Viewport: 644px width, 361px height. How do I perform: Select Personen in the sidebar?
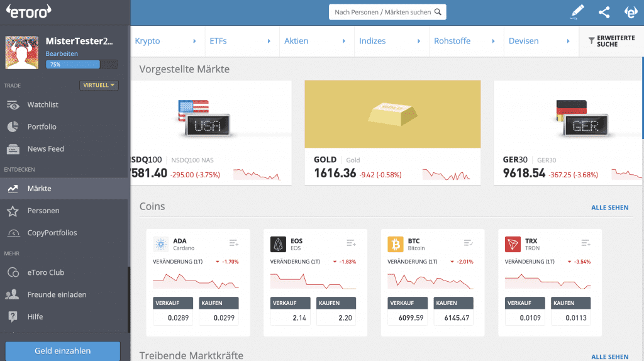(x=43, y=211)
